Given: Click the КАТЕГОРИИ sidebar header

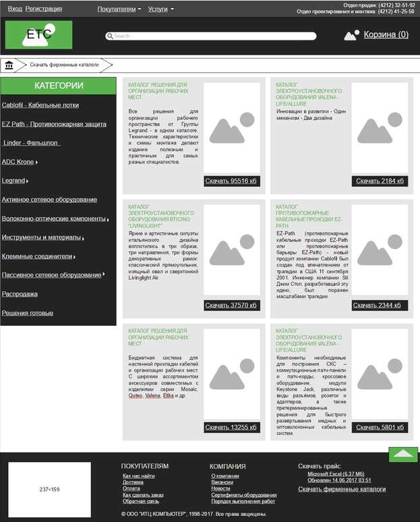Looking at the screenshot, I should (x=59, y=86).
